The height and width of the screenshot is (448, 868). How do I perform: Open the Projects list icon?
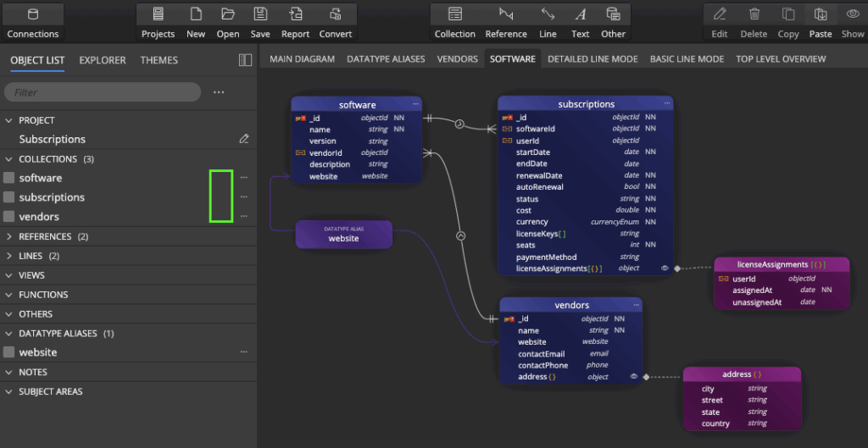coord(158,14)
